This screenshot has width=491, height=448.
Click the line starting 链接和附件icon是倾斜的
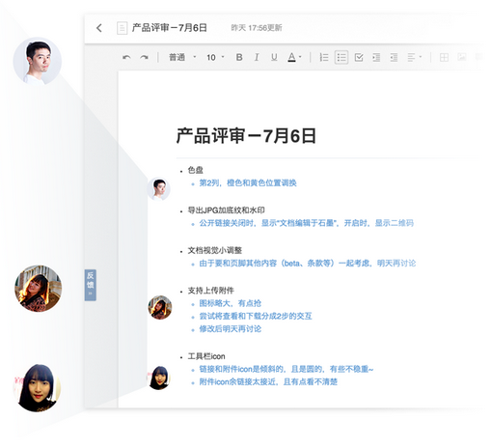[286, 369]
